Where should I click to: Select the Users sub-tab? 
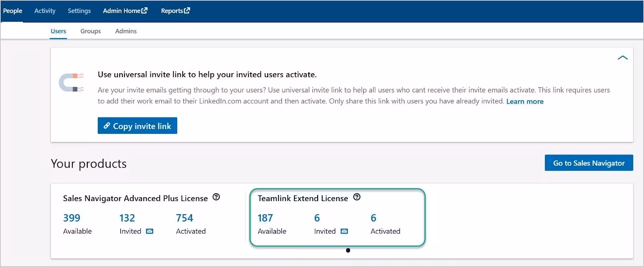pyautogui.click(x=58, y=31)
